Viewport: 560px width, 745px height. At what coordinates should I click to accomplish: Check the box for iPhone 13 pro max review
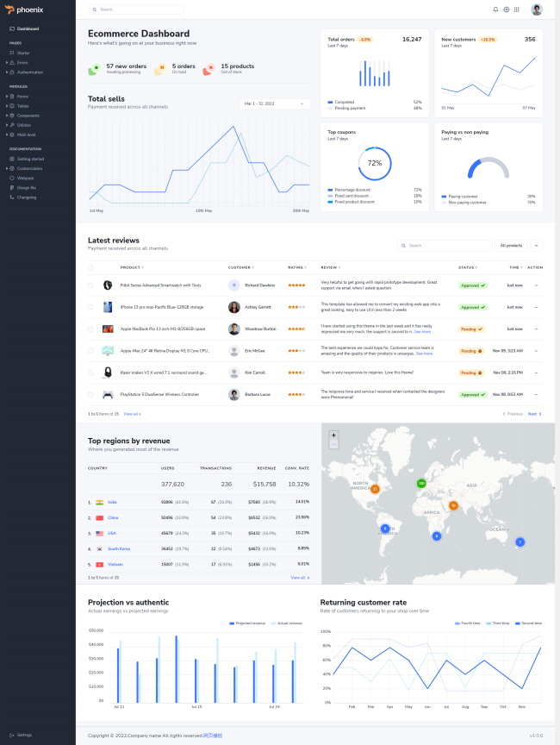[x=90, y=307]
